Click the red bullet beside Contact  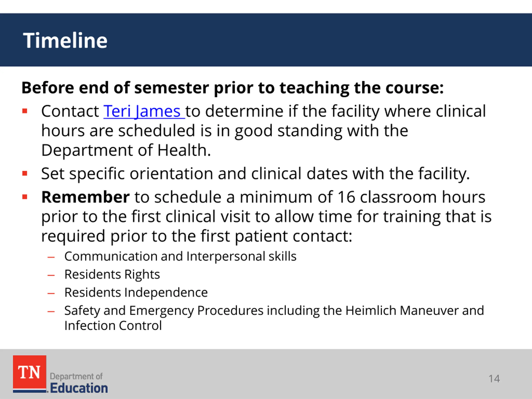pyautogui.click(x=25, y=111)
